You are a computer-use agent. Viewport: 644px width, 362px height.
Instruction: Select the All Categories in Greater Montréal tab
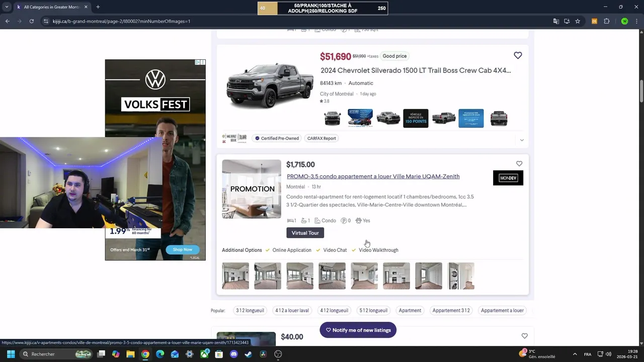[x=51, y=7]
